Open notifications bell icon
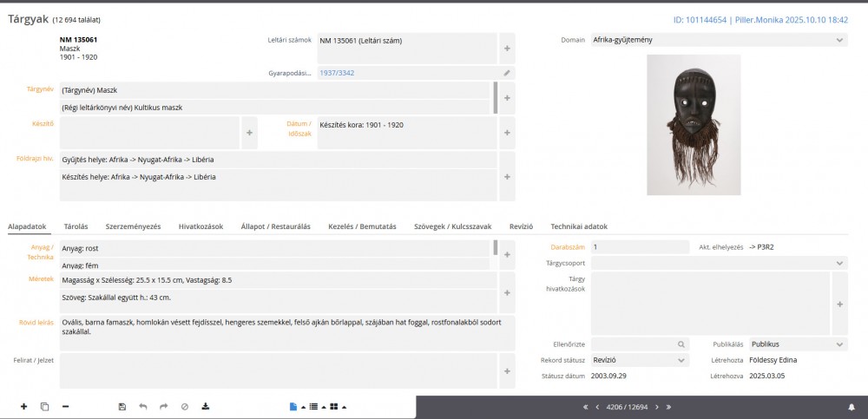Image resolution: width=868 pixels, height=419 pixels. [852, 406]
